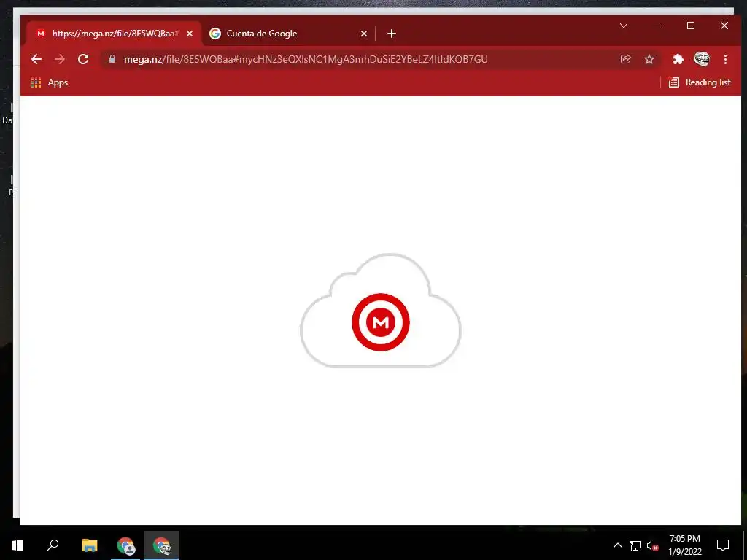This screenshot has height=560, width=747.
Task: Open the Apps bookmarks shortcut
Action: 50,82
